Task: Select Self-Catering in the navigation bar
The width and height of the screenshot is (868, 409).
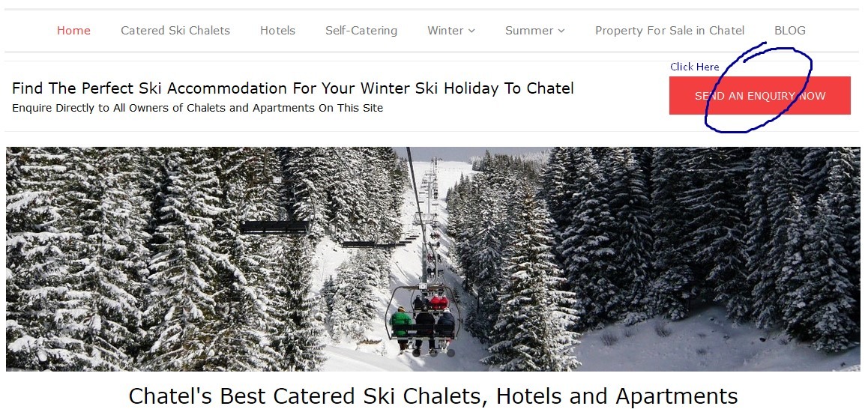Action: 361,31
